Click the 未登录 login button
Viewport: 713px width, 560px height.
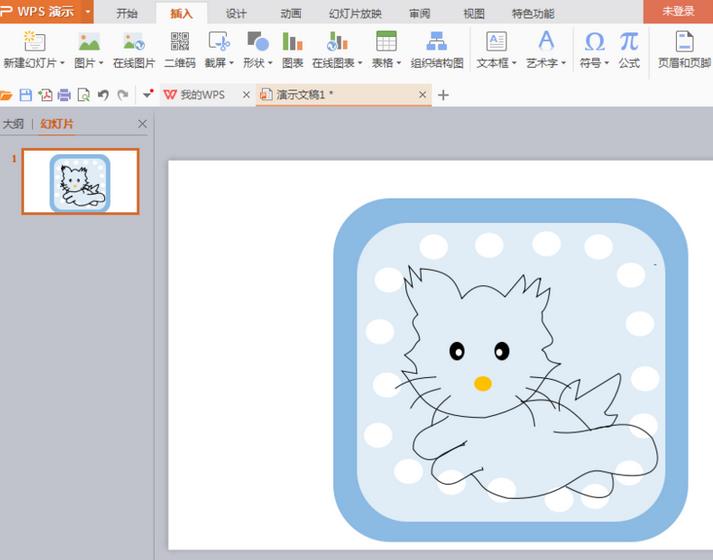coord(678,11)
